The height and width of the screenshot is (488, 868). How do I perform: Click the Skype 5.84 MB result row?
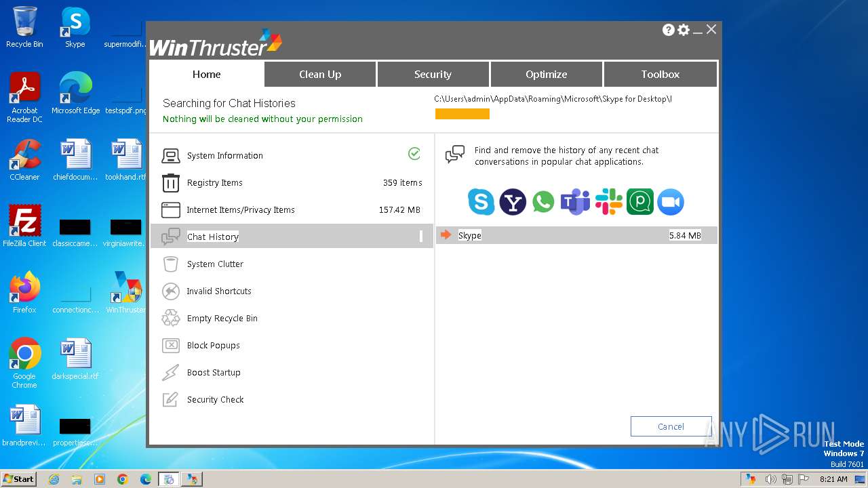[576, 235]
